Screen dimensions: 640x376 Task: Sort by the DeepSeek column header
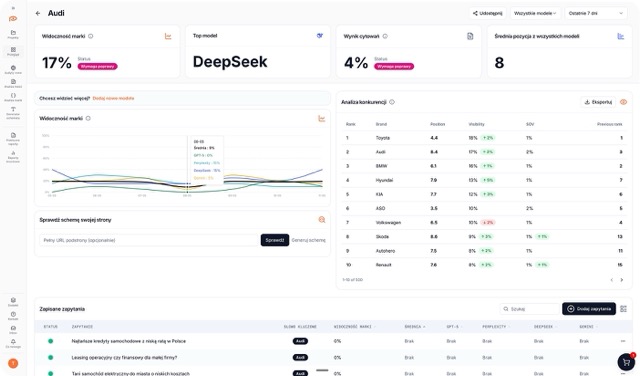[x=544, y=327]
